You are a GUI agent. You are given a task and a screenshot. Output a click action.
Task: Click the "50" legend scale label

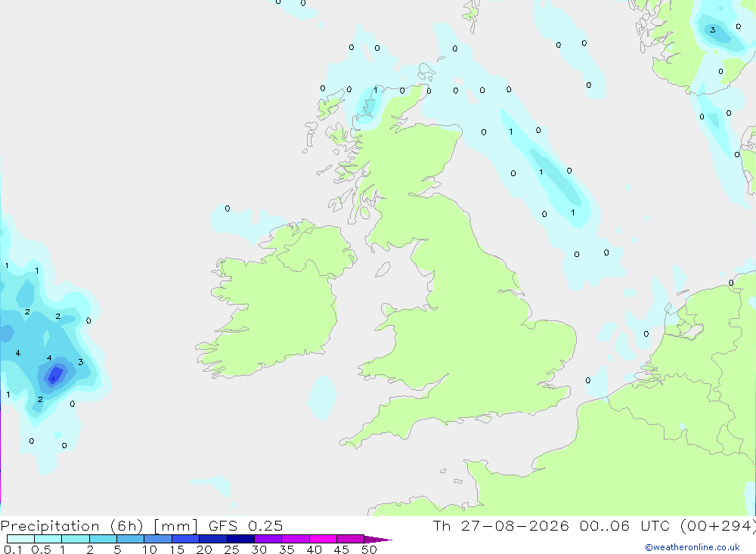click(369, 549)
